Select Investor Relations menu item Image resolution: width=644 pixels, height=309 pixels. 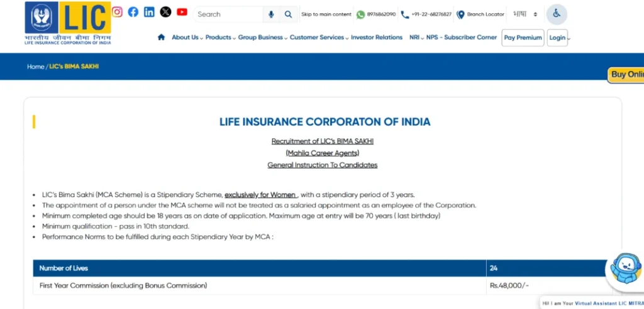coord(376,38)
